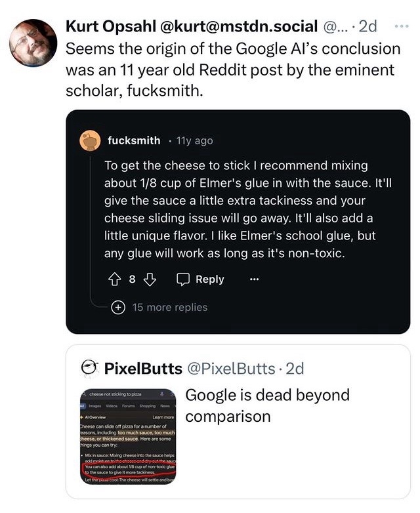Click the 11y ago comment timestamp
The height and width of the screenshot is (513, 420).
point(194,140)
